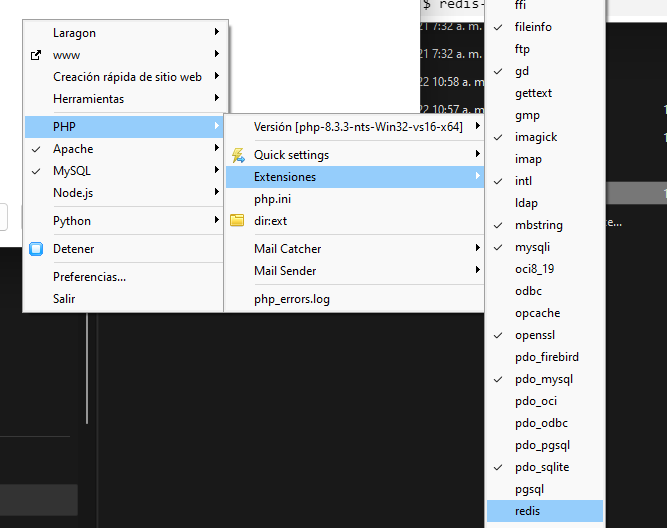
Task: Enable the pdo_oci extension
Action: pos(545,401)
